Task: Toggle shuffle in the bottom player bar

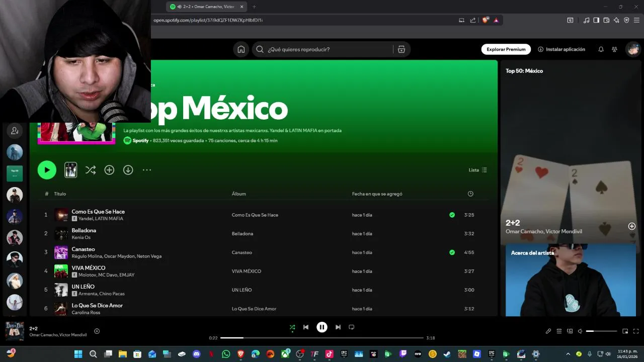Action: click(x=292, y=327)
